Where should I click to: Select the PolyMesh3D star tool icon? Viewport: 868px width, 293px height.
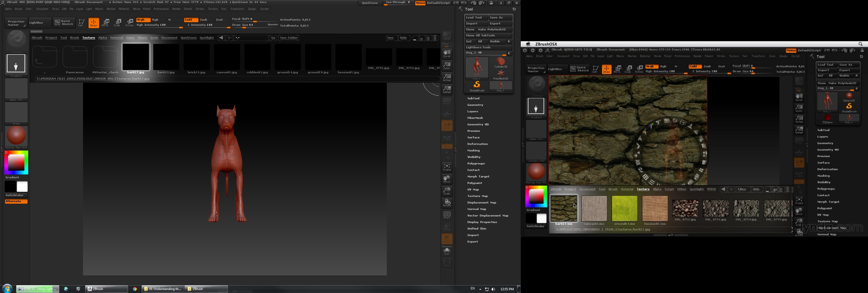(501, 73)
